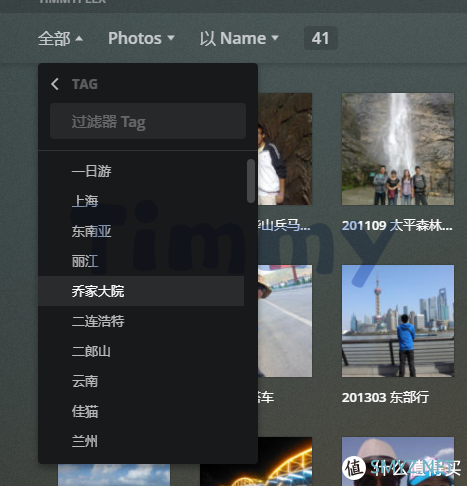This screenshot has width=467, height=486.
Task: Open the partially hidden cave photo thumbnail
Action: (x=285, y=149)
